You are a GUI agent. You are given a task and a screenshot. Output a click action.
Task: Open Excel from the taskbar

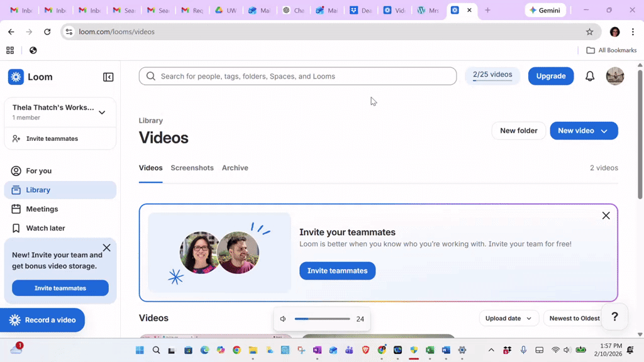tap(430, 350)
